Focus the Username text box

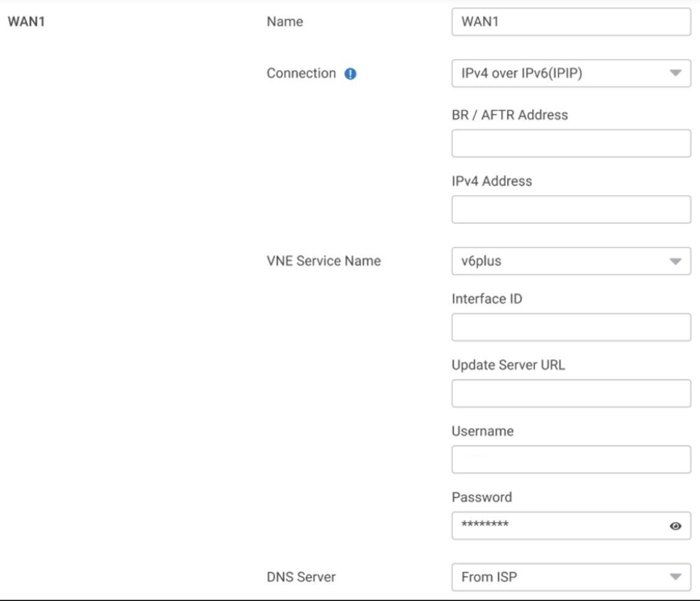pos(571,460)
